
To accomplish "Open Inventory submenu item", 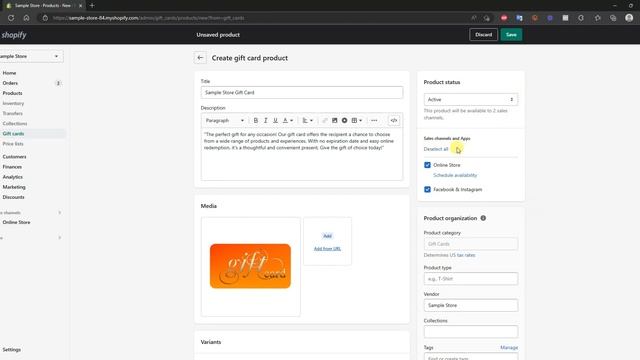I will 13,103.
